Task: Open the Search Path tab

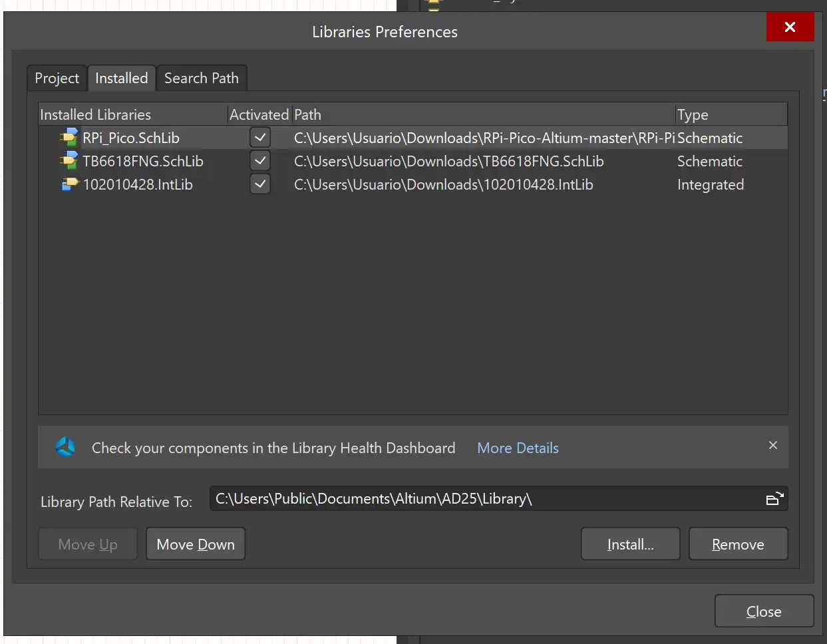Action: pyautogui.click(x=202, y=78)
